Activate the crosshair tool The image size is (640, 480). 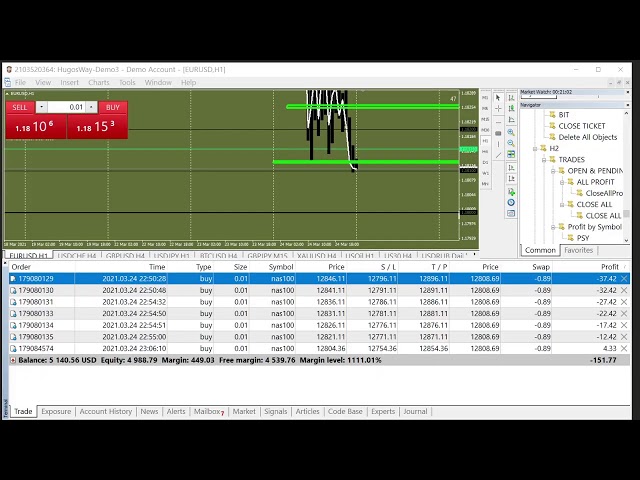click(x=499, y=108)
